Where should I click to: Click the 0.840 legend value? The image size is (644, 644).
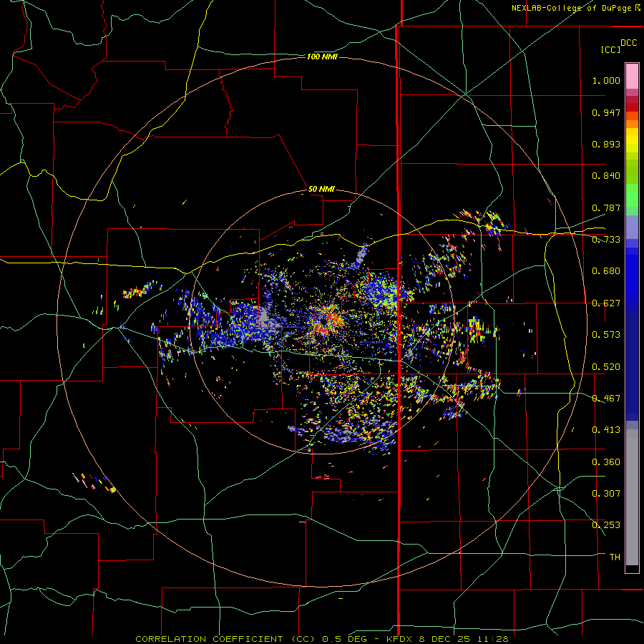[x=606, y=176]
